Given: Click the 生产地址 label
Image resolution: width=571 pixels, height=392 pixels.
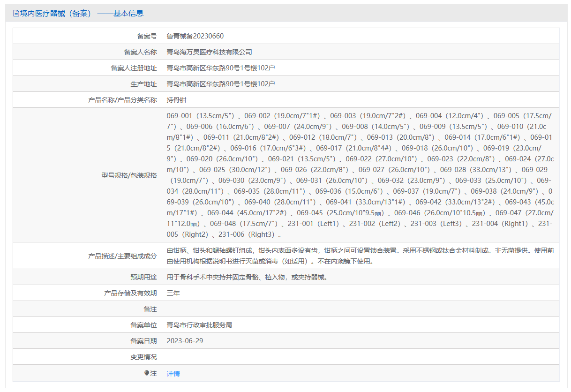Looking at the screenshot, I should pos(143,84).
